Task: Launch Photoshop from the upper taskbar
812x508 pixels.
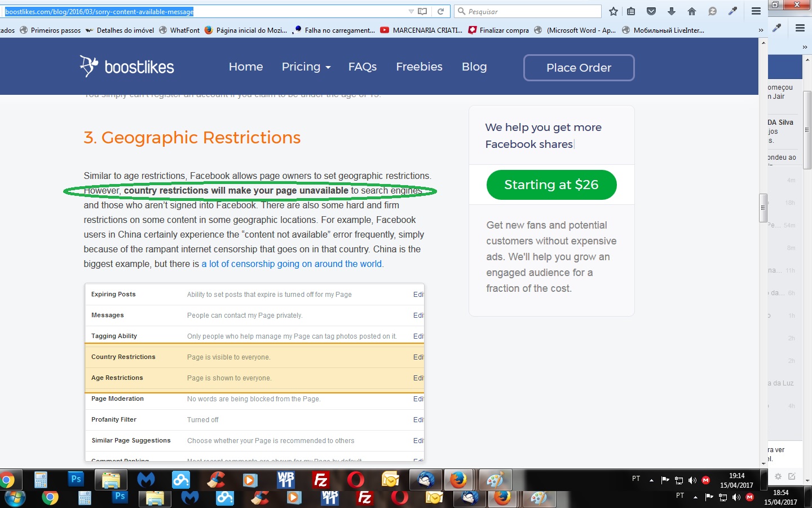Action: click(76, 480)
